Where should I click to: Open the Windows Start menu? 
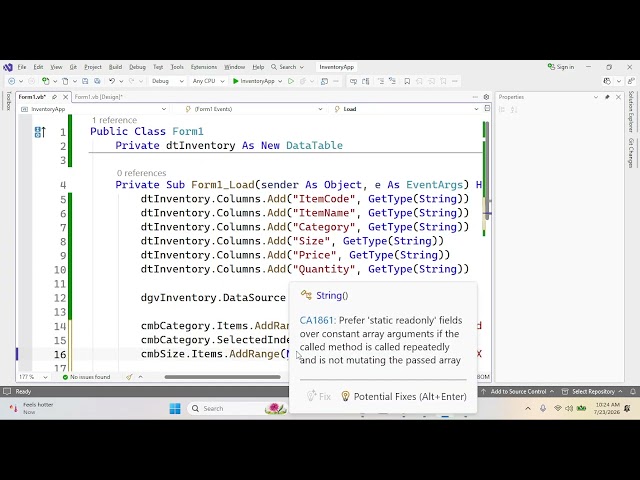click(175, 408)
